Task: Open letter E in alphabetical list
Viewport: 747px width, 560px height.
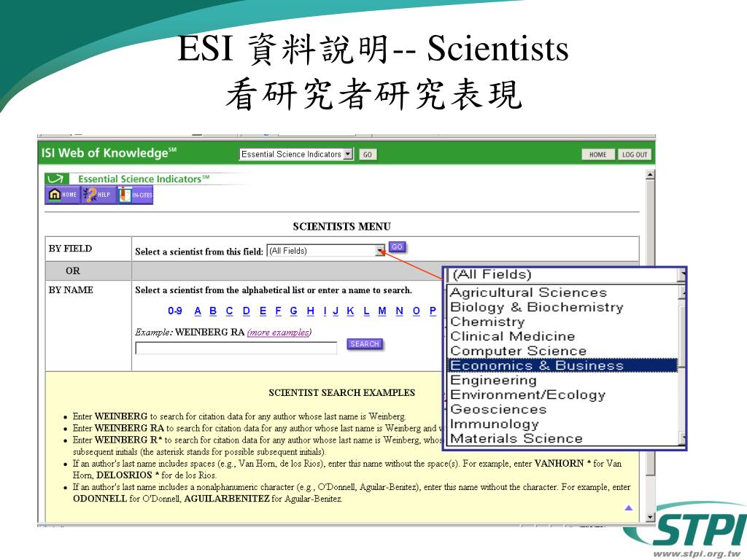Action: click(x=263, y=311)
